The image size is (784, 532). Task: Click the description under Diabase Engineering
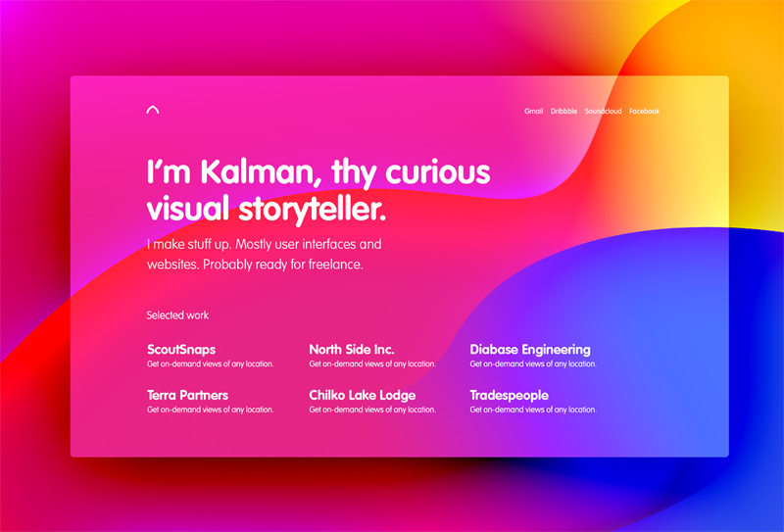point(532,363)
